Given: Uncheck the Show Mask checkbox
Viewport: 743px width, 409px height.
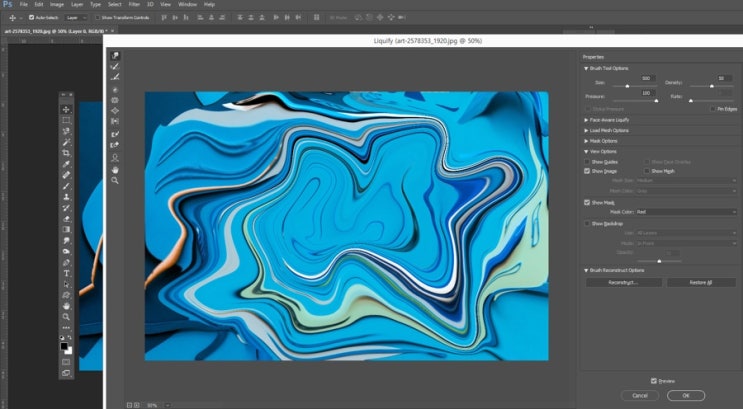Looking at the screenshot, I should pyautogui.click(x=587, y=202).
